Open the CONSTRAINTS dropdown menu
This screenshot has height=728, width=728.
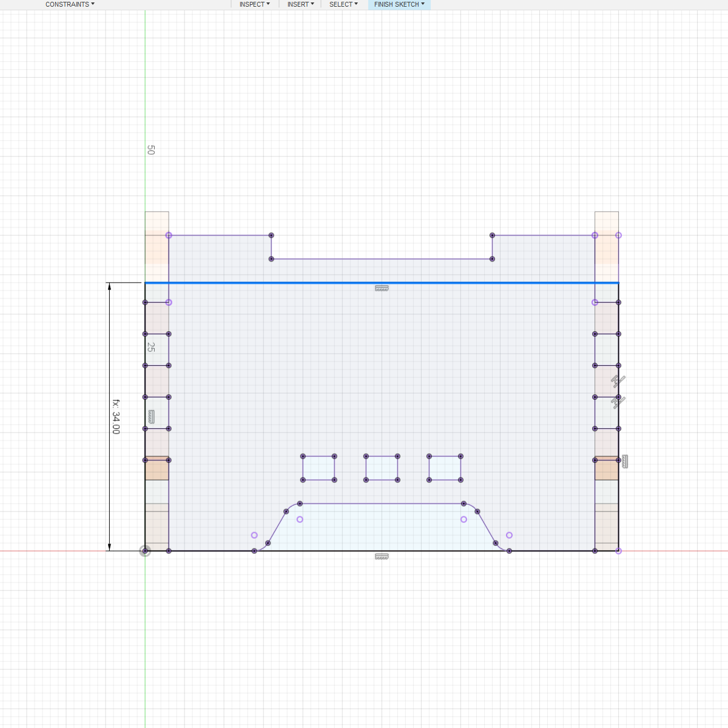[x=70, y=4]
